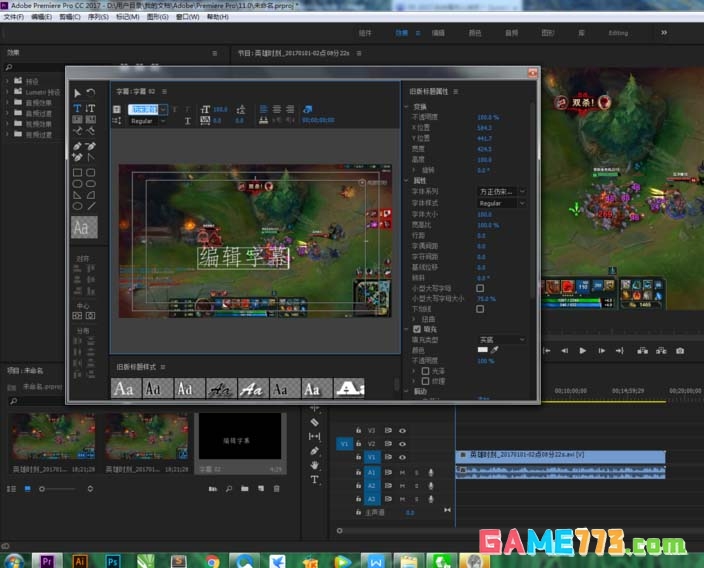Select the Razor tool in the timeline tools

[x=314, y=422]
